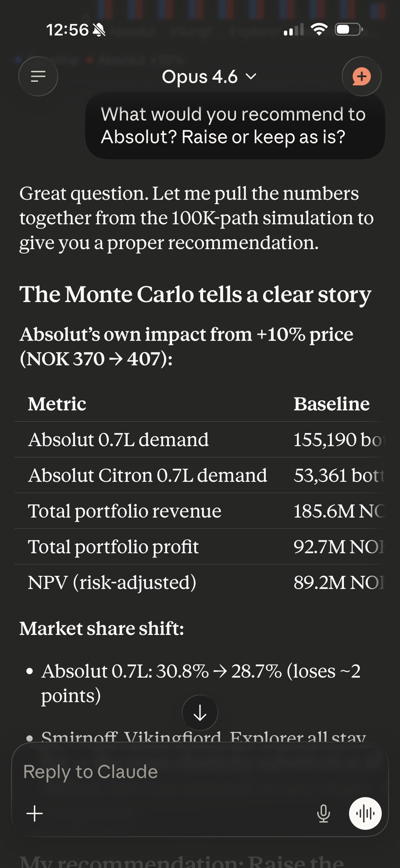Tap the battery status indicator
Screen dimensions: 400x868
coord(348,29)
